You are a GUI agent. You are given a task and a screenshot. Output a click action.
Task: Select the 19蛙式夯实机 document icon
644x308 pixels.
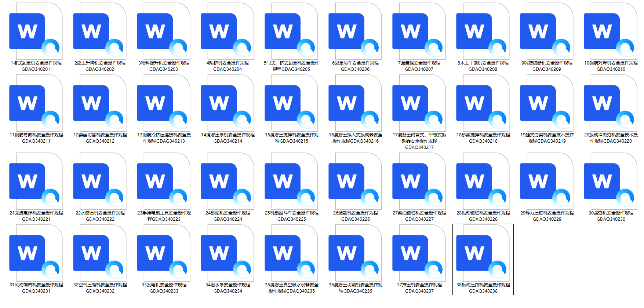547,103
